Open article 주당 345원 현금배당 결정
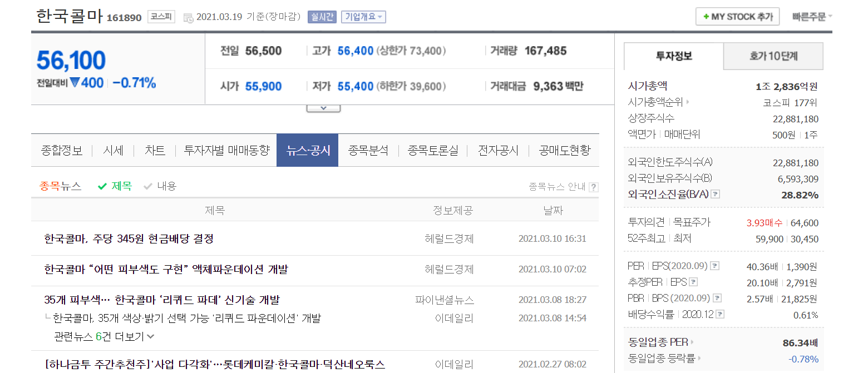 click(x=129, y=238)
